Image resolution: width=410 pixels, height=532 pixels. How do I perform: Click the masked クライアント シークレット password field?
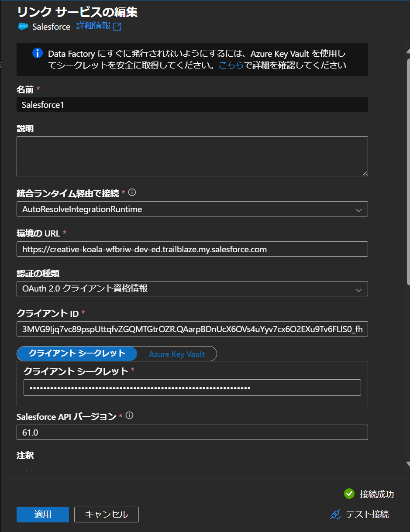click(192, 388)
